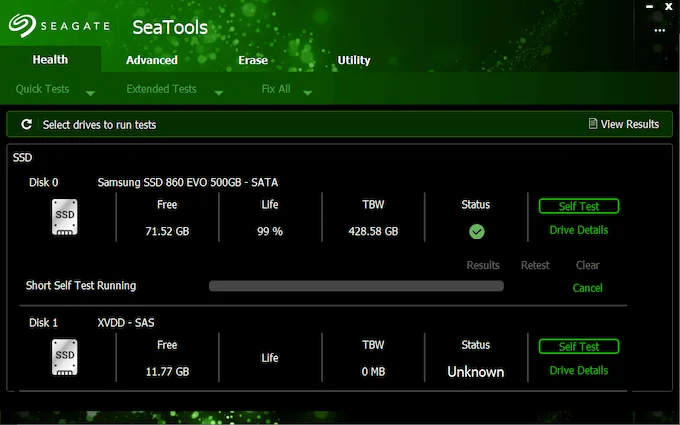Image resolution: width=680 pixels, height=425 pixels.
Task: Switch to the Health tab
Action: 50,59
